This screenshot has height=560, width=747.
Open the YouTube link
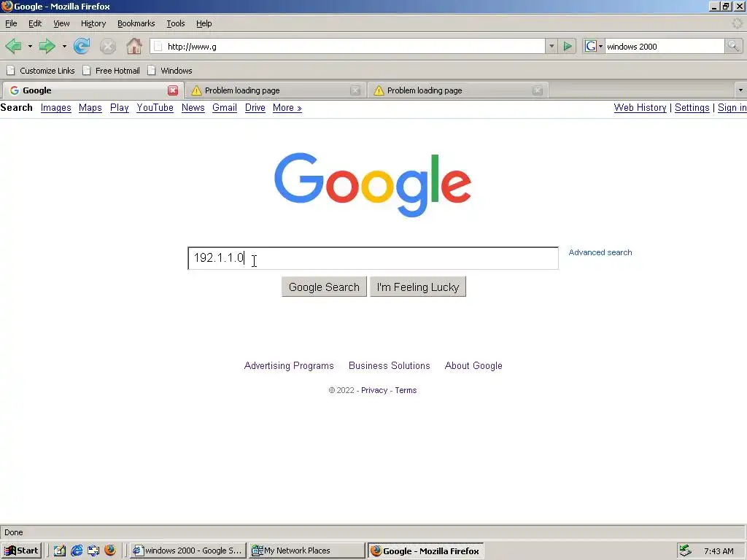click(155, 108)
